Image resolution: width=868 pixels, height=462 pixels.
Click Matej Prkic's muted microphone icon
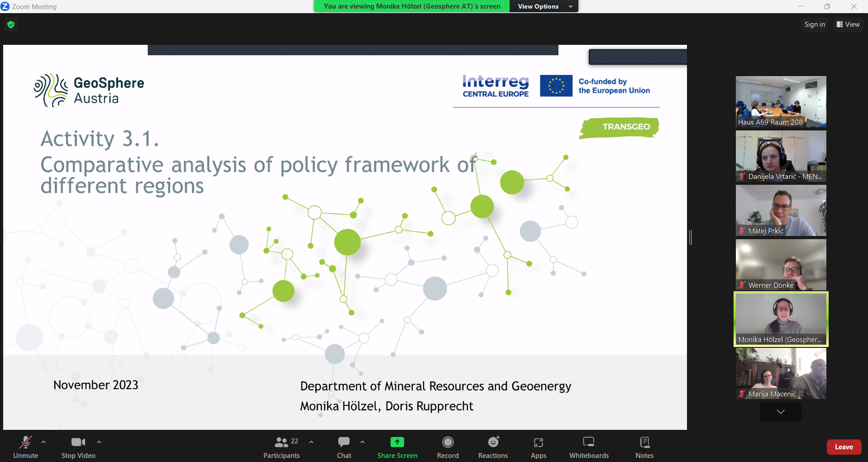[x=742, y=231]
